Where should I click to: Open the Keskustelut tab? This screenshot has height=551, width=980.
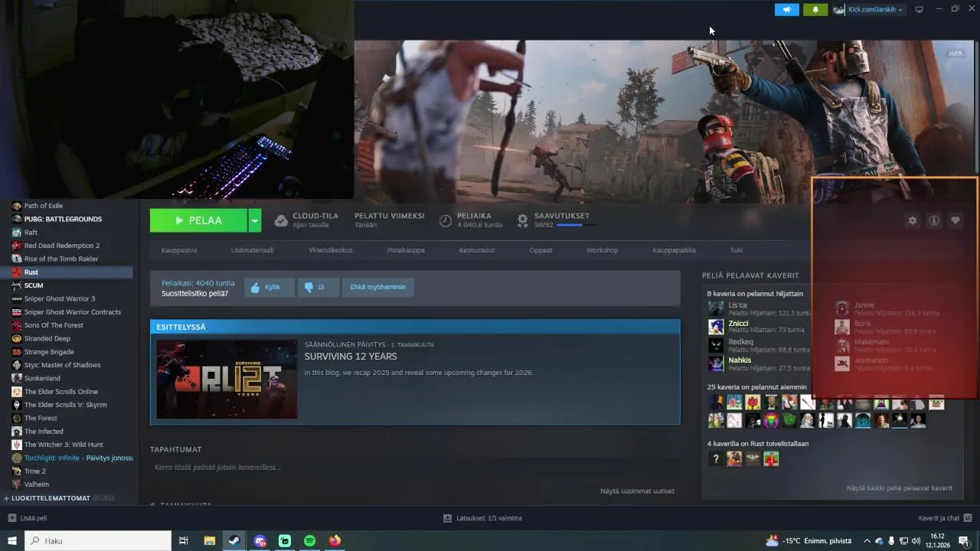[x=477, y=250]
